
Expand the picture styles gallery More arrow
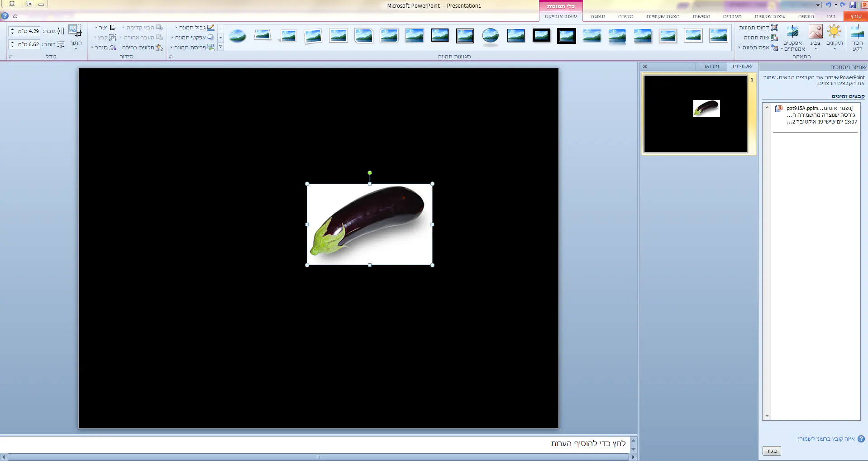coord(220,47)
